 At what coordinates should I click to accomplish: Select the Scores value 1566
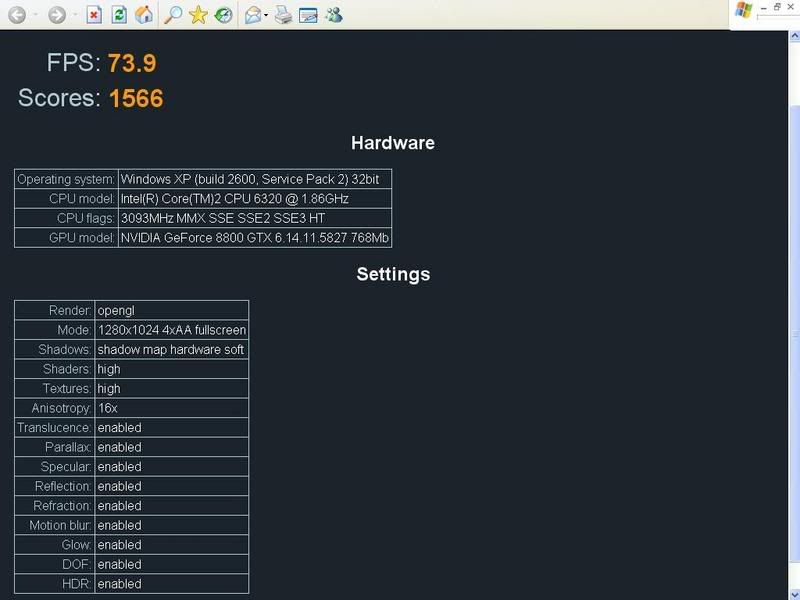pos(136,98)
